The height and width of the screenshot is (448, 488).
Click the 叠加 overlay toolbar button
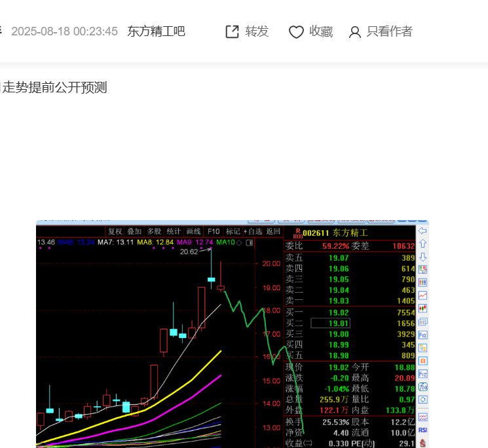(x=134, y=231)
